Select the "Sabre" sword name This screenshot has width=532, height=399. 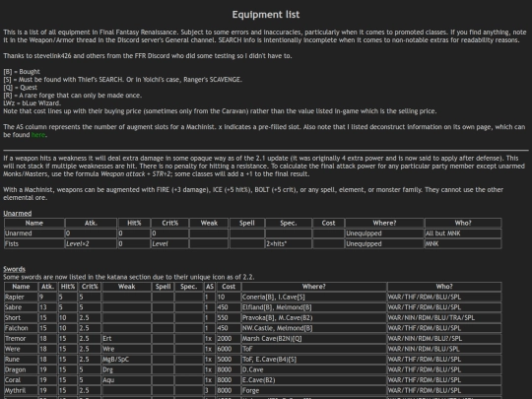pos(21,307)
